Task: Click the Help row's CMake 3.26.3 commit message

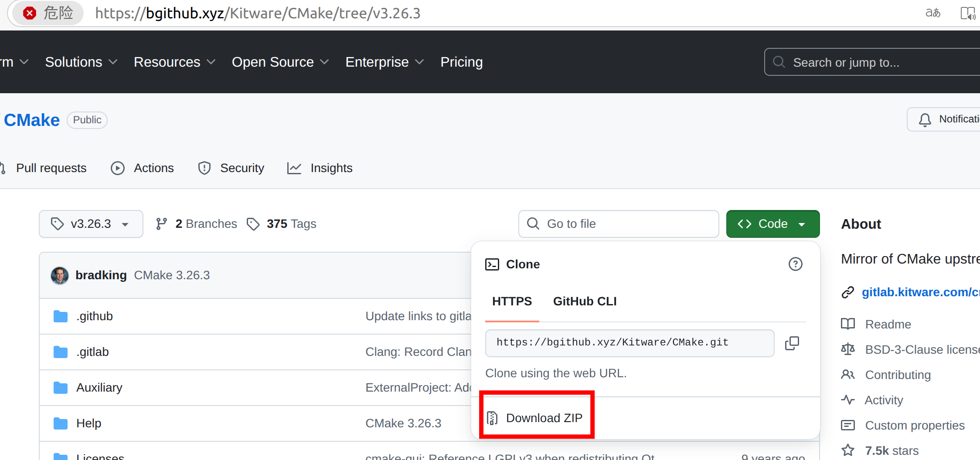Action: tap(403, 423)
